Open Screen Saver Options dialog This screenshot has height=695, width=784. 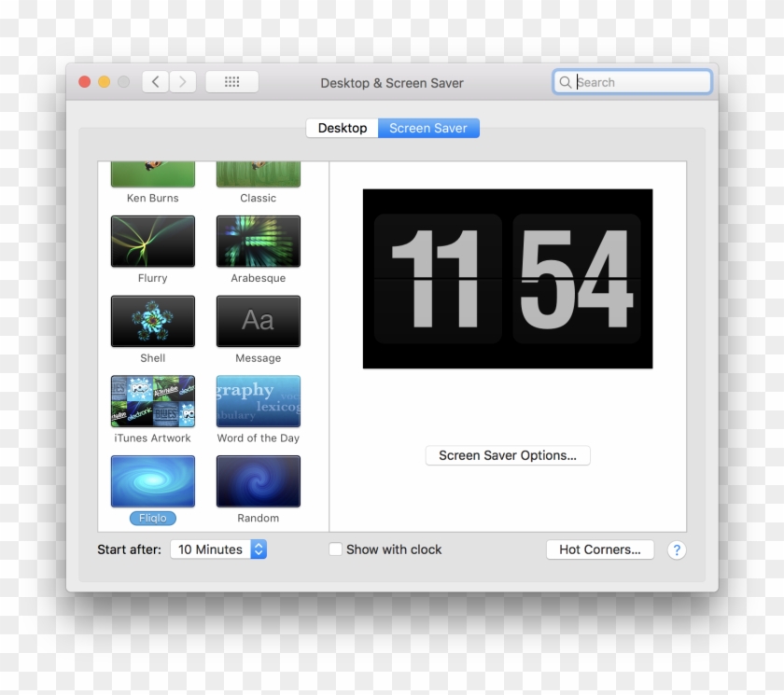coord(508,455)
